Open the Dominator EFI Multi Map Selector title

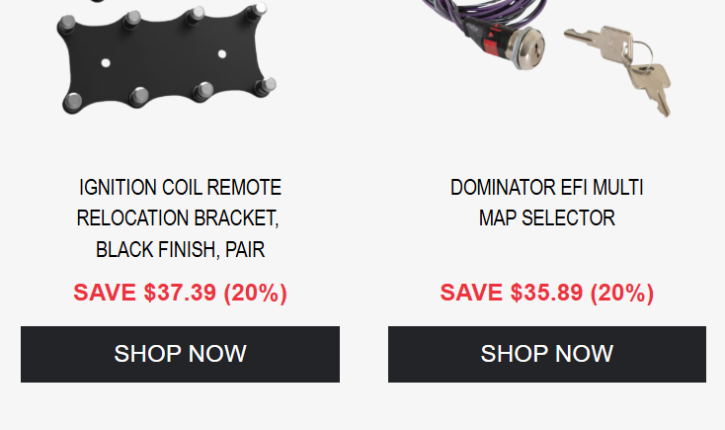(x=546, y=202)
